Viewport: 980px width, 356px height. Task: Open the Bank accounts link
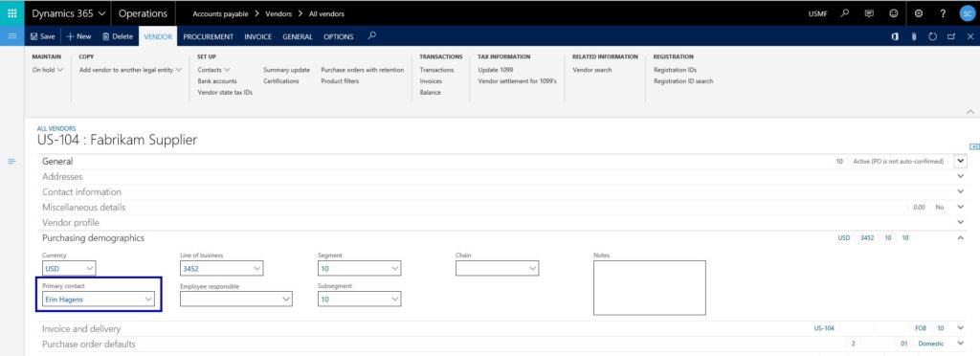coord(217,81)
